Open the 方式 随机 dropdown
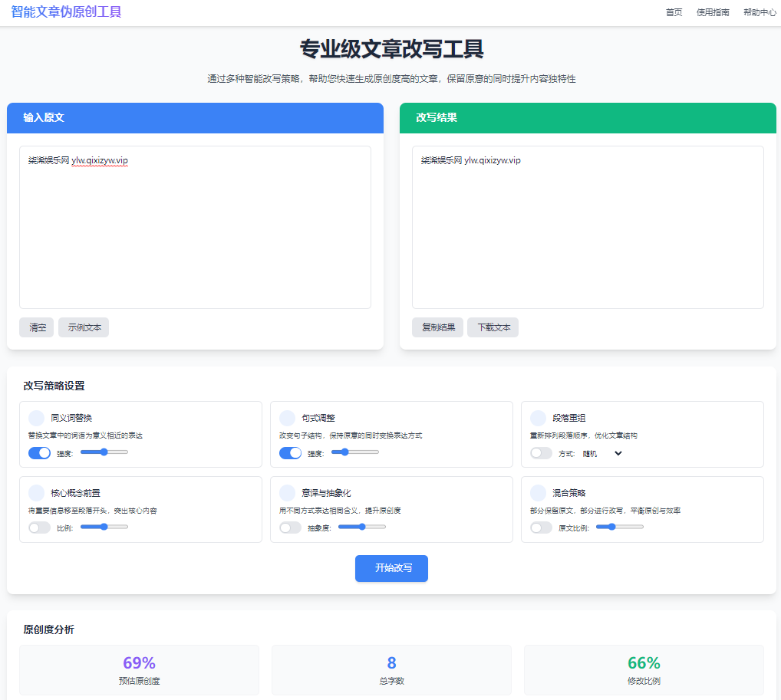 pos(602,453)
